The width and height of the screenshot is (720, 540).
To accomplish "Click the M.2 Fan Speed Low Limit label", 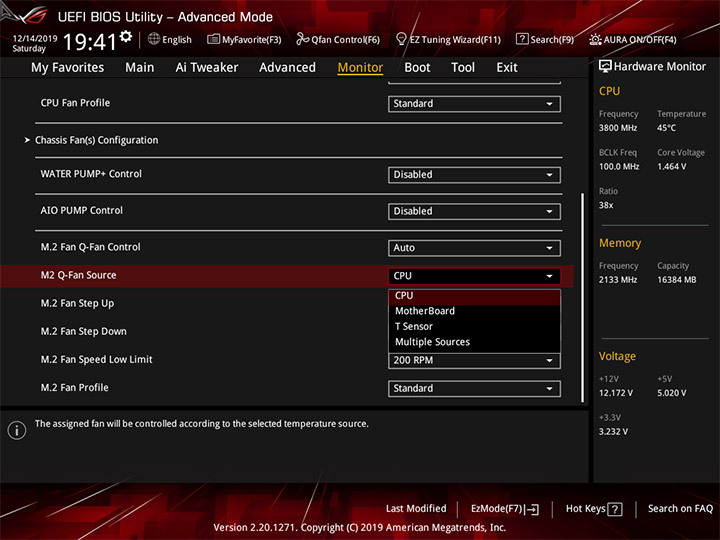I will coord(96,360).
